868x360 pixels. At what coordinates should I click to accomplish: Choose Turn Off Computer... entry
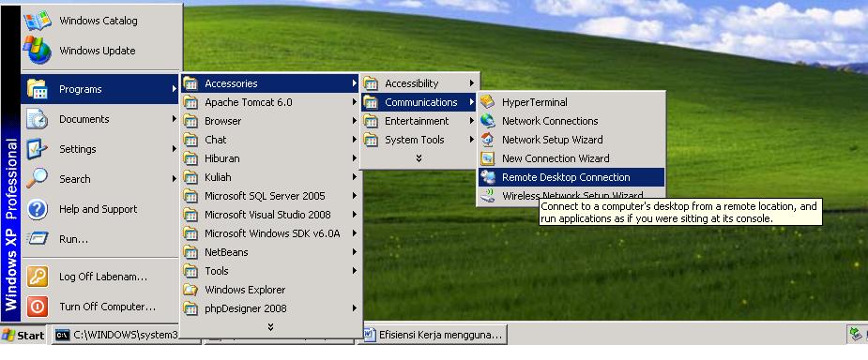99,307
